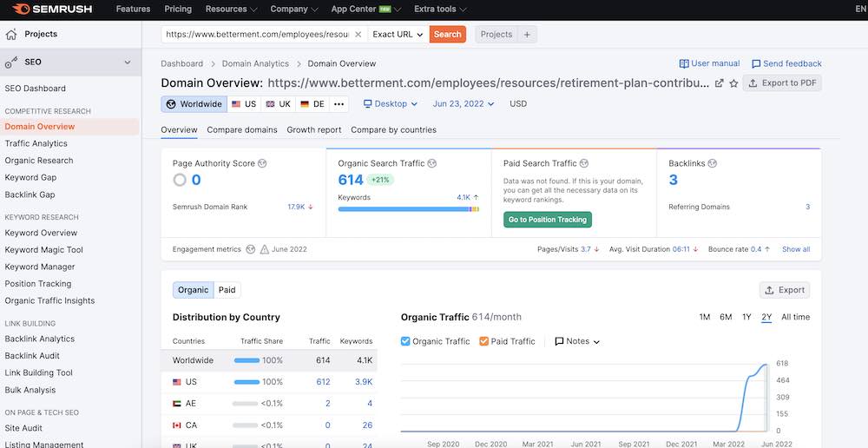
Task: Click the organic traffic line chart
Action: (x=584, y=398)
